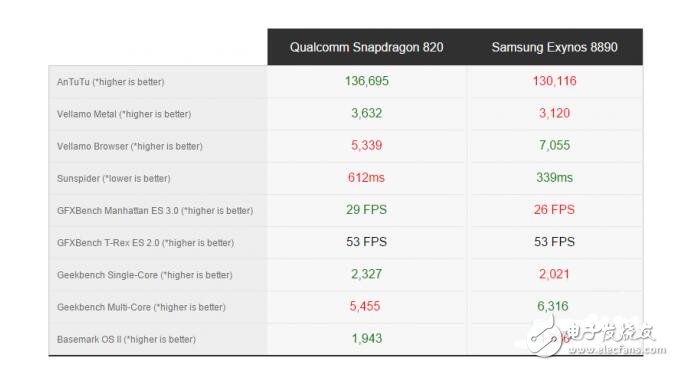Click the 136,695 AnTuTu score
The image size is (674, 366).
367,81
